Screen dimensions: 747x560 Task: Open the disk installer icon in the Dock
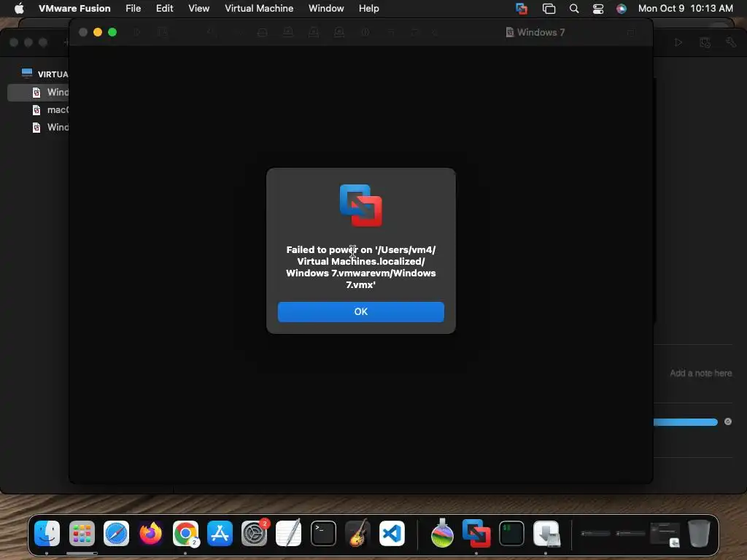(546, 533)
